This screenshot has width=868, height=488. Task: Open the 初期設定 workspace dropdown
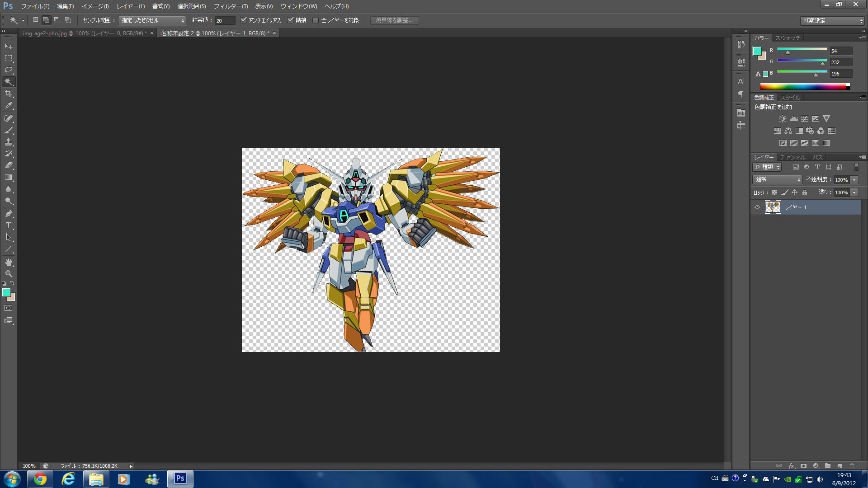click(x=832, y=21)
